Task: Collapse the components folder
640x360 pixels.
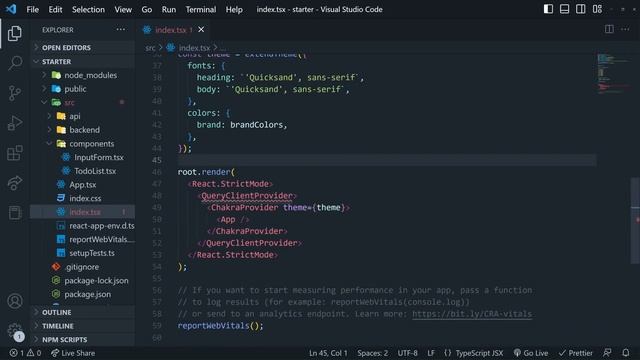Action: point(83,144)
